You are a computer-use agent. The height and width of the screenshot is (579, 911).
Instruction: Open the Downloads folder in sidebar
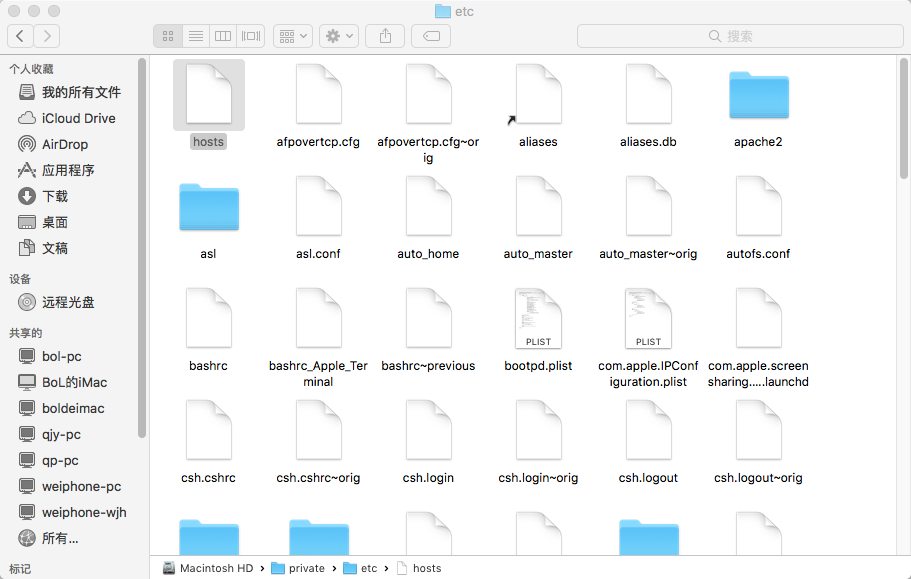click(x=55, y=196)
